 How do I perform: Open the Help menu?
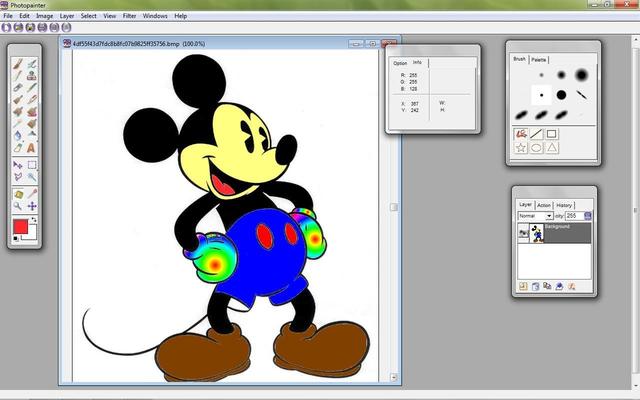(x=181, y=16)
